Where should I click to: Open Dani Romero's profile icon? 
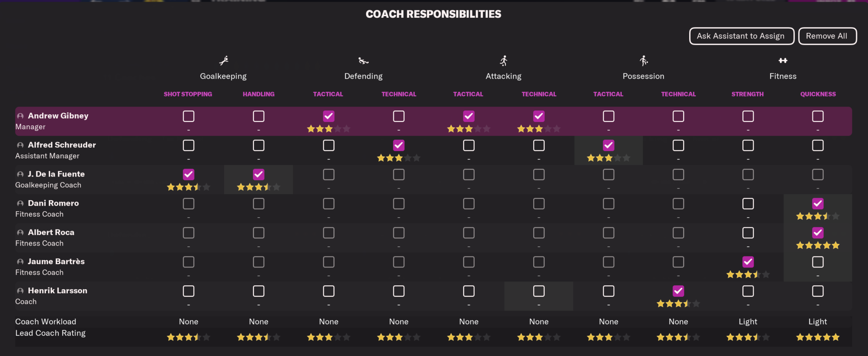point(19,203)
